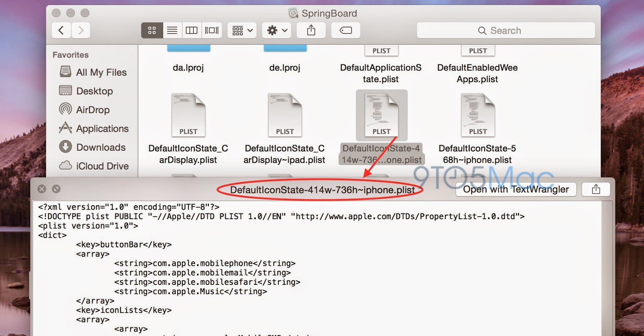Click the All My Files icon
Viewport: 644px width, 336px height.
click(x=65, y=72)
